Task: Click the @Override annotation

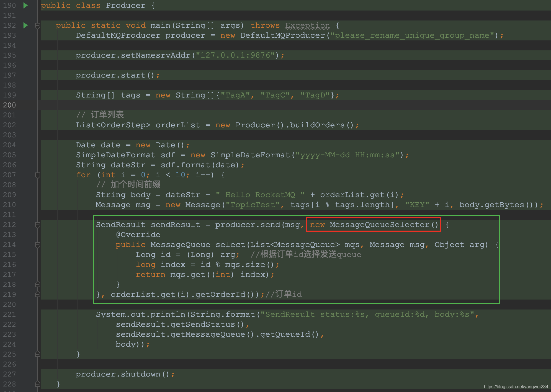Action: click(138, 235)
